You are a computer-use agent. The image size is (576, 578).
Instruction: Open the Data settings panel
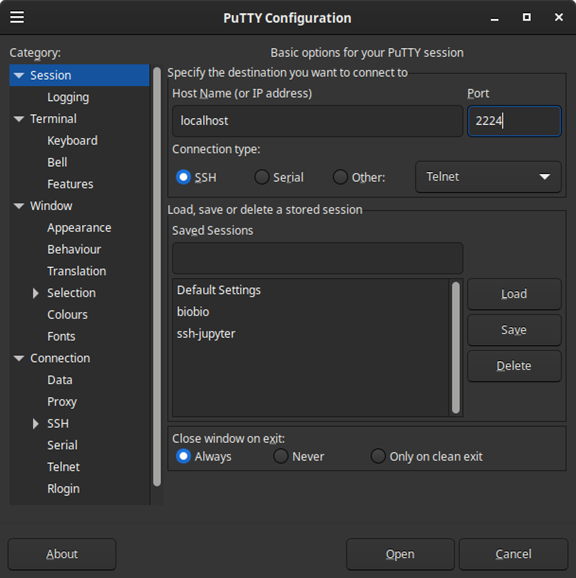(x=60, y=380)
